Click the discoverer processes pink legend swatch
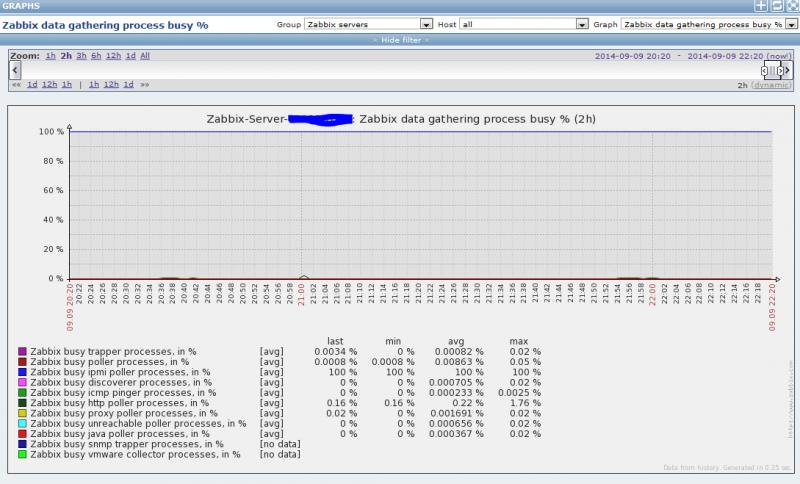 point(22,382)
